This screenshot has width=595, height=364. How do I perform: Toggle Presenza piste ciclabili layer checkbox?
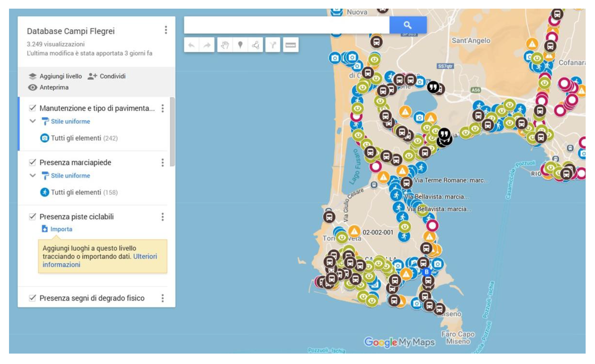pyautogui.click(x=32, y=217)
